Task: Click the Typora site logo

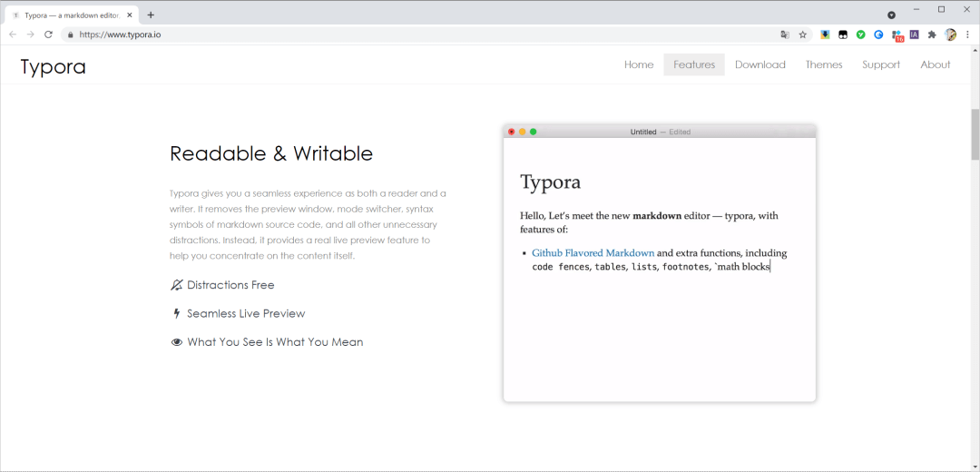Action: pyautogui.click(x=54, y=66)
